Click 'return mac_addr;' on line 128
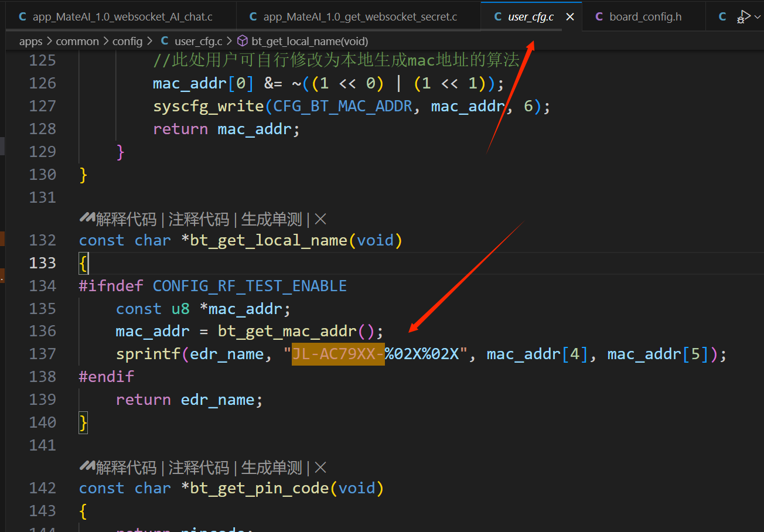 pyautogui.click(x=226, y=129)
